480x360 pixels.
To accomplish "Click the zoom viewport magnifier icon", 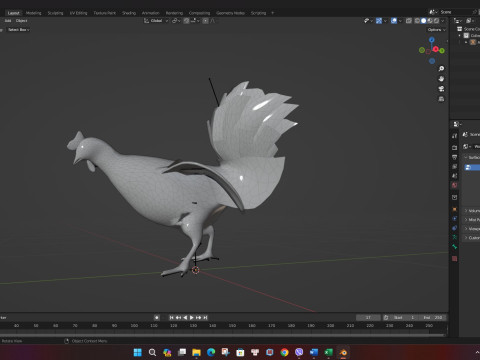I will (441, 69).
